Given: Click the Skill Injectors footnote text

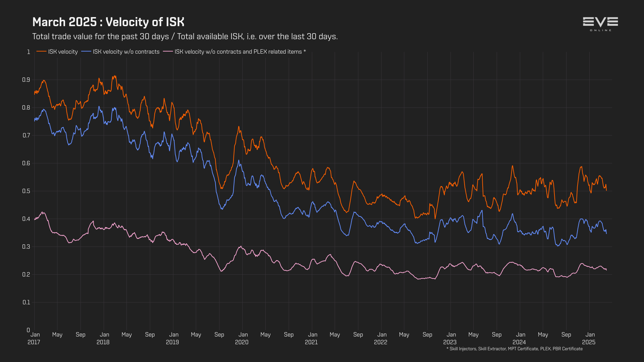Looking at the screenshot, I should [x=515, y=349].
